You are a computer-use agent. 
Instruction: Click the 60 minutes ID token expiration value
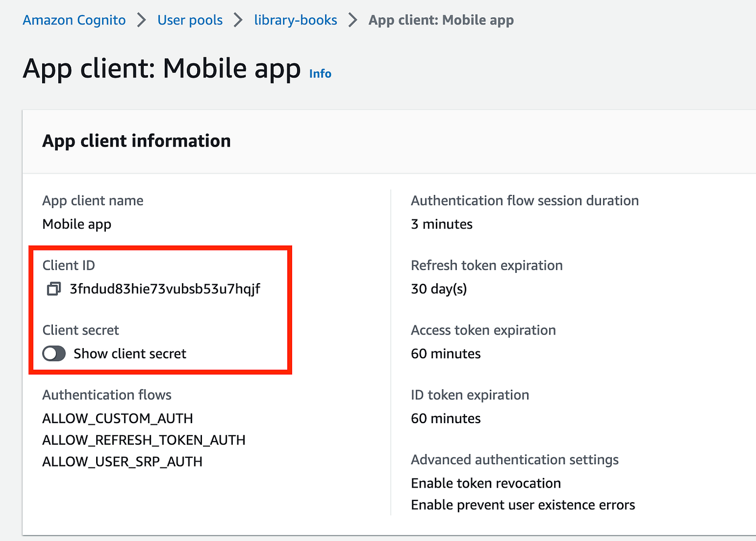click(x=446, y=418)
